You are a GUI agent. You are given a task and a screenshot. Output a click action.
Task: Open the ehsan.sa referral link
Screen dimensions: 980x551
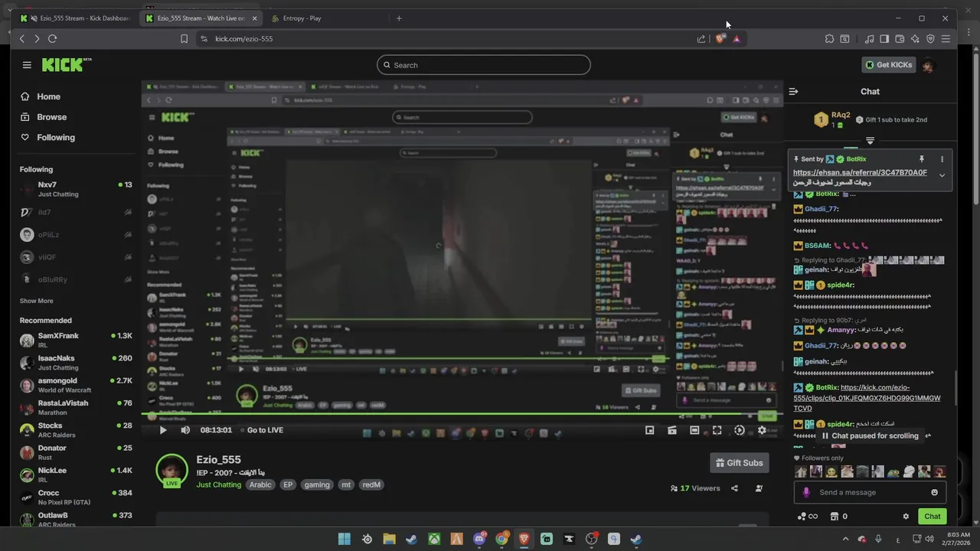coord(860,173)
